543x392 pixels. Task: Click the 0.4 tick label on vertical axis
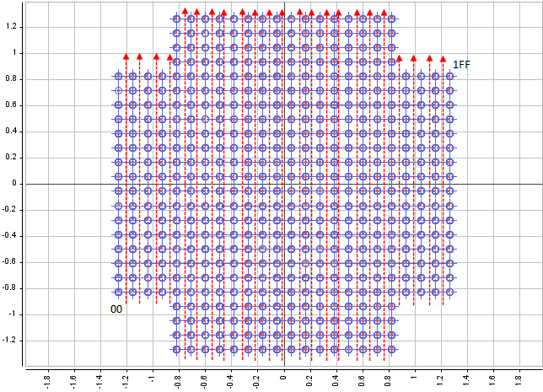(11, 132)
